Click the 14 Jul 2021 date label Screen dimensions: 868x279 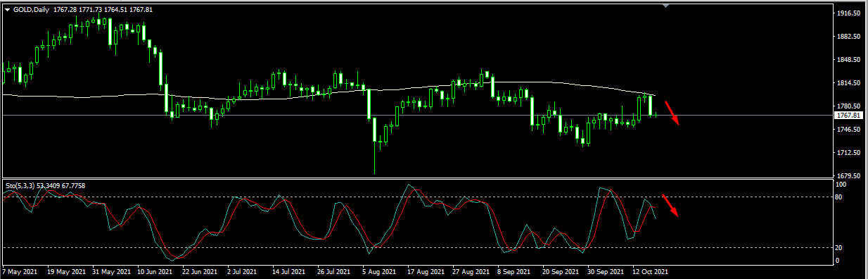(x=288, y=271)
